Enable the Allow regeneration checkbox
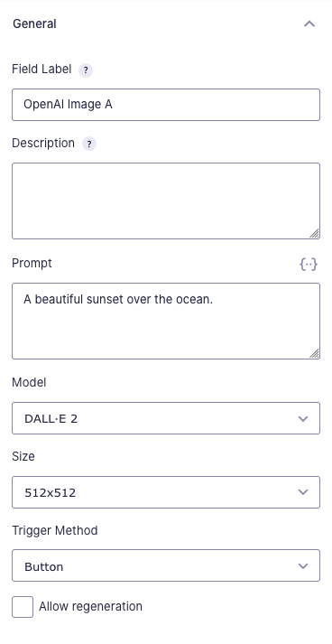 click(x=23, y=607)
